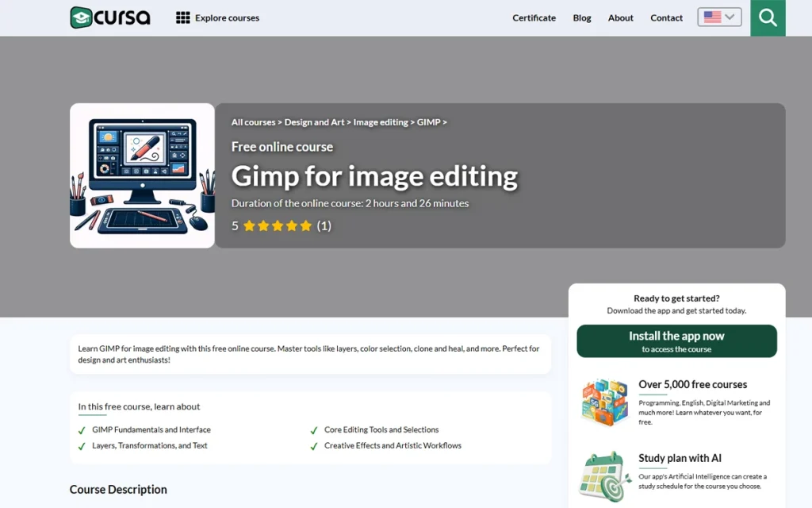Click the Study plan with AI calendar icon
812x508 pixels.
(x=604, y=477)
